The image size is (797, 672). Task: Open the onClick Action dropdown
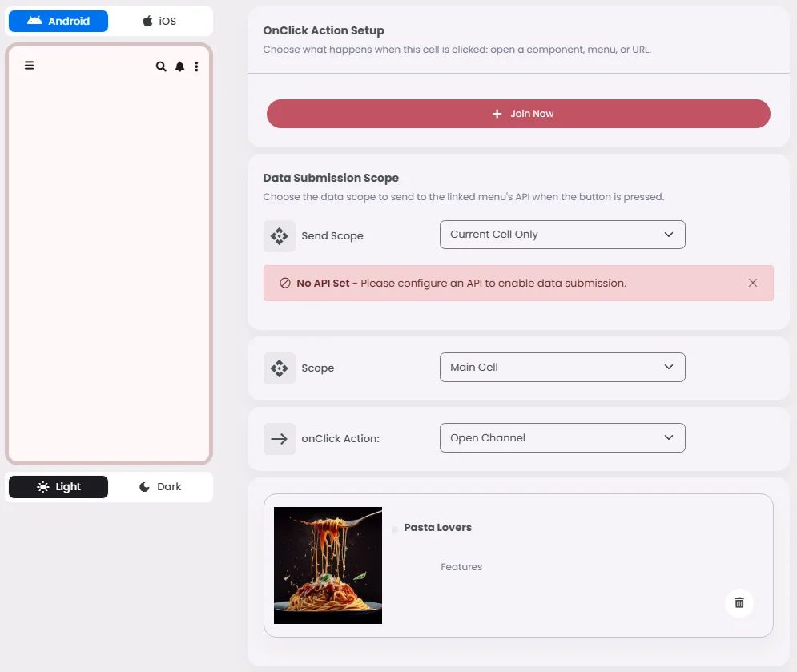click(x=562, y=437)
